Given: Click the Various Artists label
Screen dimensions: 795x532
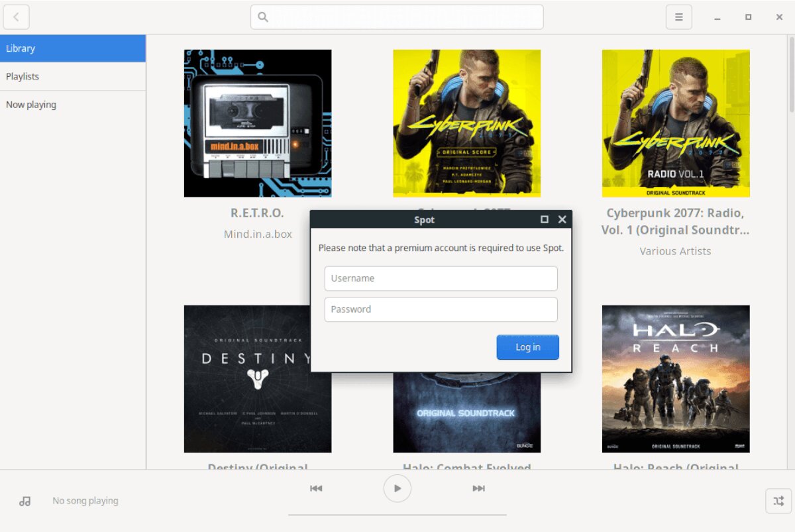Looking at the screenshot, I should 676,251.
